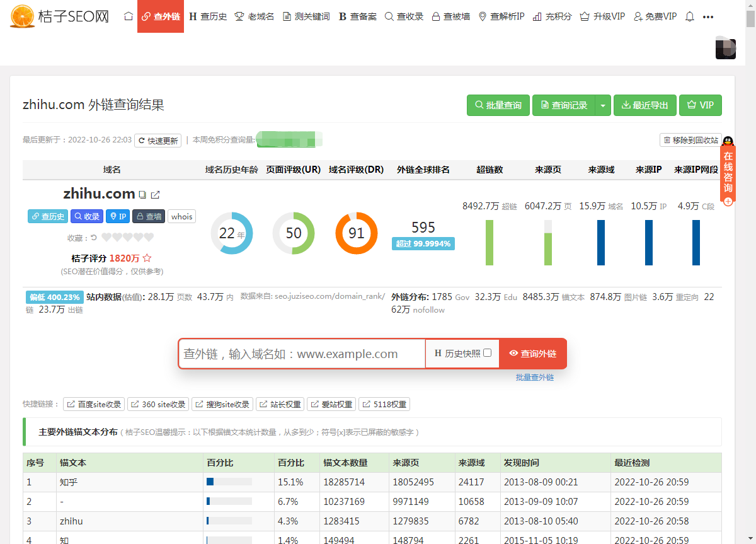Open zhihu.com using the external link icon
756x544 pixels.
[156, 195]
